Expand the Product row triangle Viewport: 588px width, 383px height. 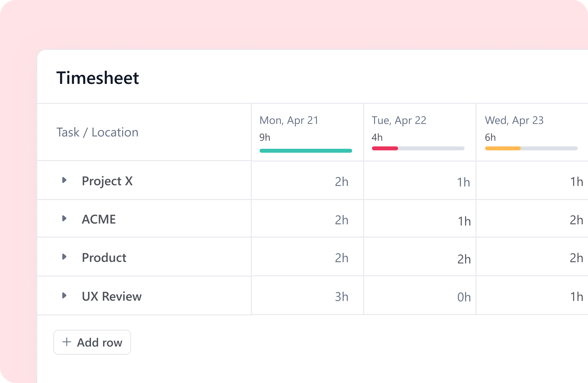(64, 257)
